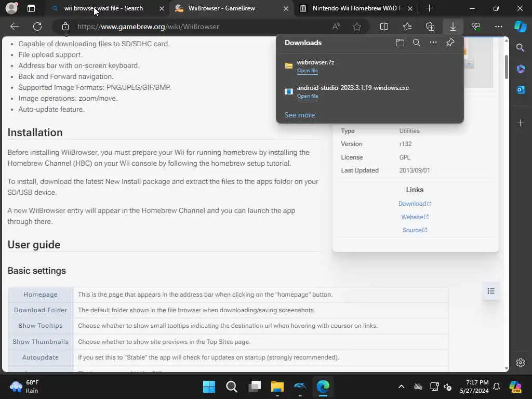This screenshot has width=532, height=399.
Task: Click the Autoupdate row header
Action: point(41,357)
